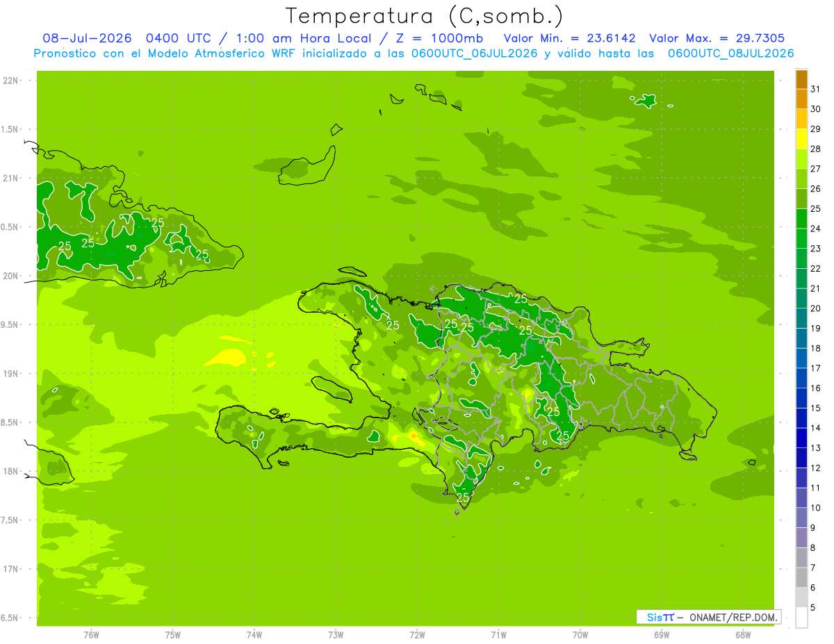Image resolution: width=834 pixels, height=644 pixels.
Task: Click the SisPI ONAMET/REP.DOM. credit label
Action: pos(709,617)
